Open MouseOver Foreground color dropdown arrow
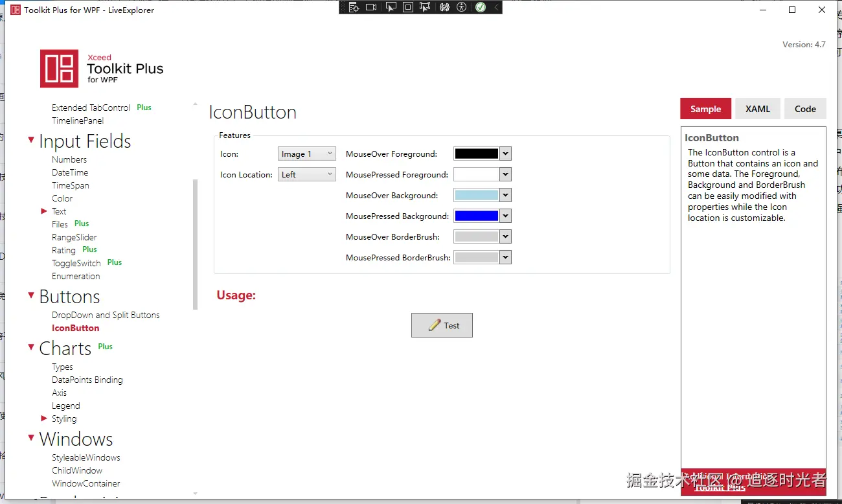The width and height of the screenshot is (842, 504). pos(506,154)
